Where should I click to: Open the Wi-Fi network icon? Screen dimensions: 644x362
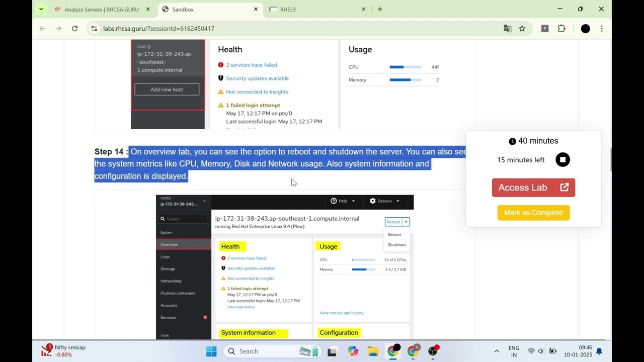pyautogui.click(x=531, y=351)
